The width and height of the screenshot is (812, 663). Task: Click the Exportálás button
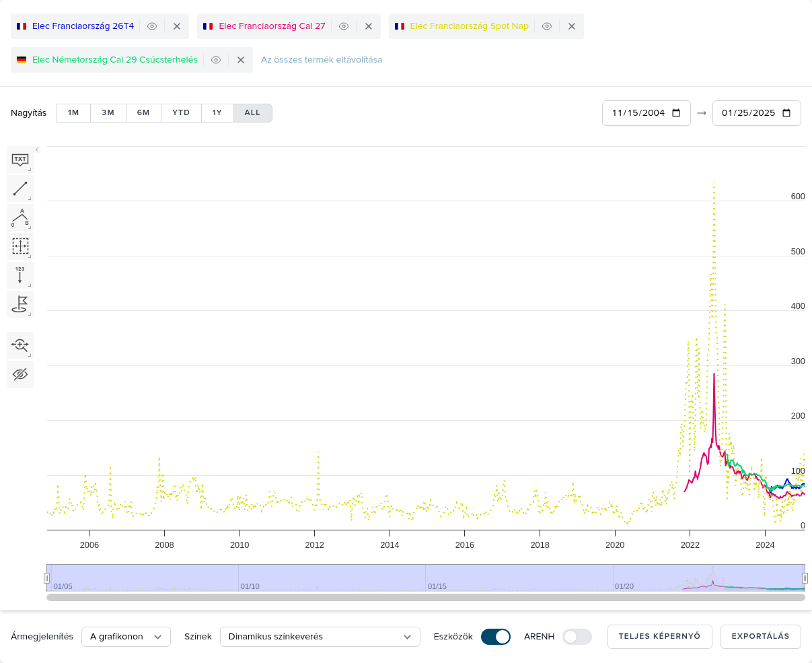(x=760, y=637)
